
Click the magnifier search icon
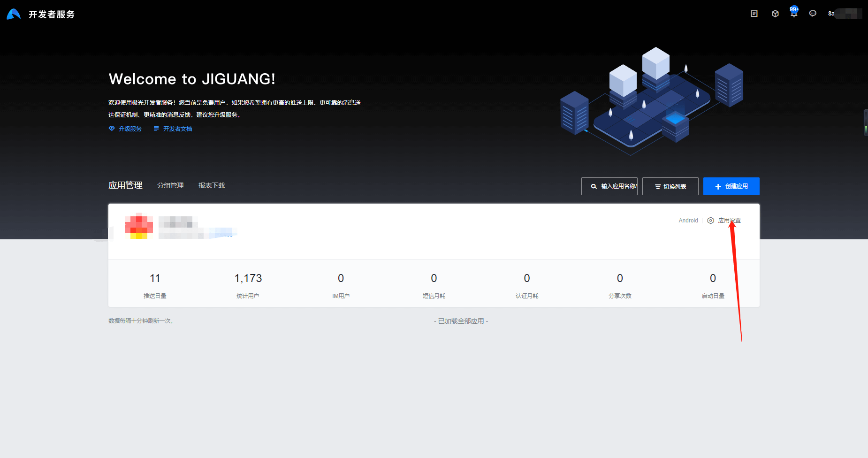(x=594, y=186)
